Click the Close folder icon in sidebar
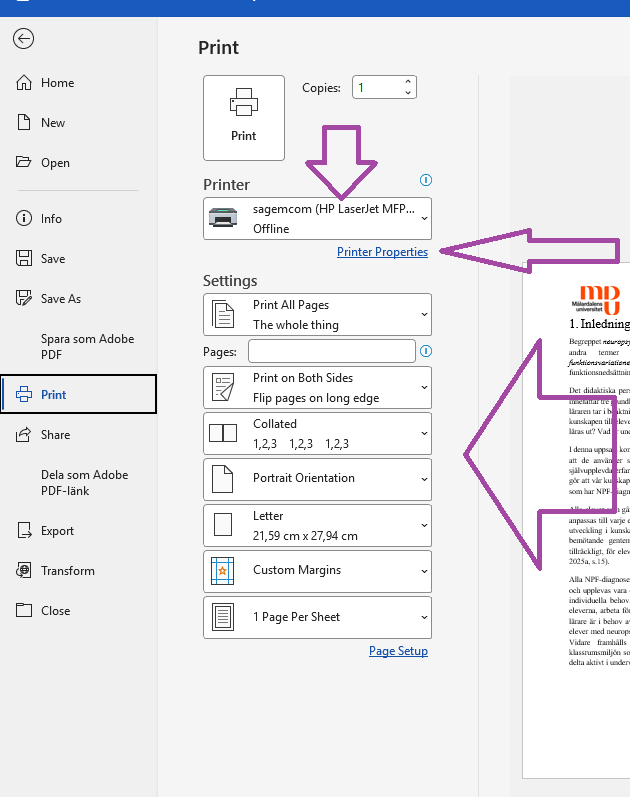Viewport: 630px width, 797px height. pyautogui.click(x=24, y=610)
